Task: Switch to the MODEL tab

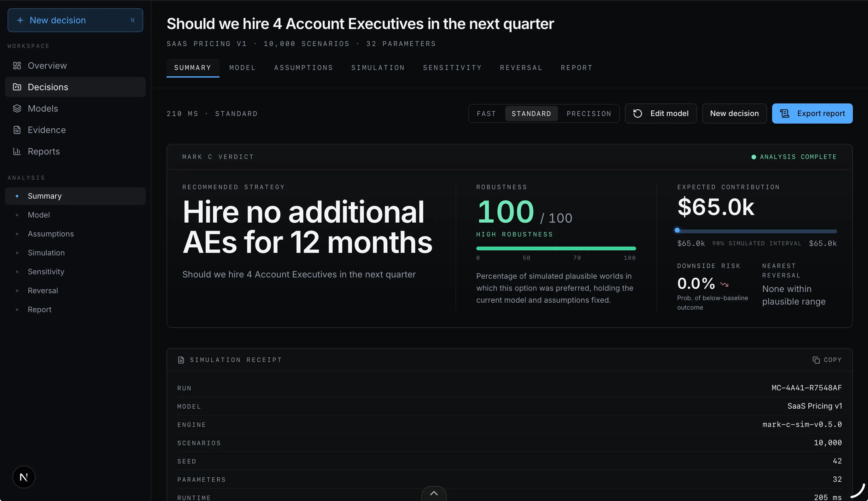Action: coord(243,68)
